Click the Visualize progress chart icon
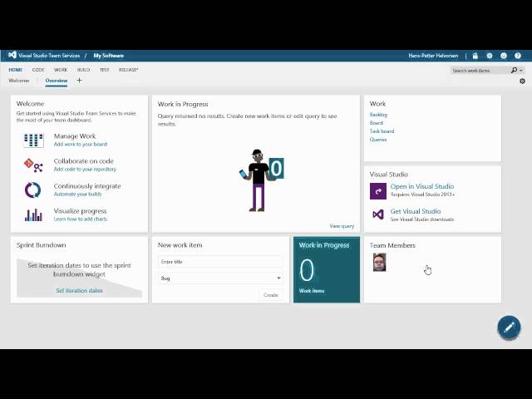Image resolution: width=532 pixels, height=399 pixels. coord(33,215)
